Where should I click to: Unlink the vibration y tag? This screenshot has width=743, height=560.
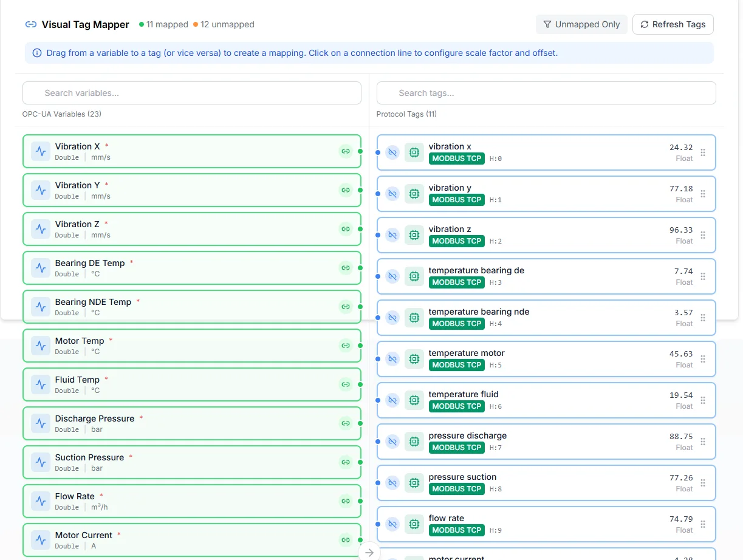pyautogui.click(x=392, y=194)
